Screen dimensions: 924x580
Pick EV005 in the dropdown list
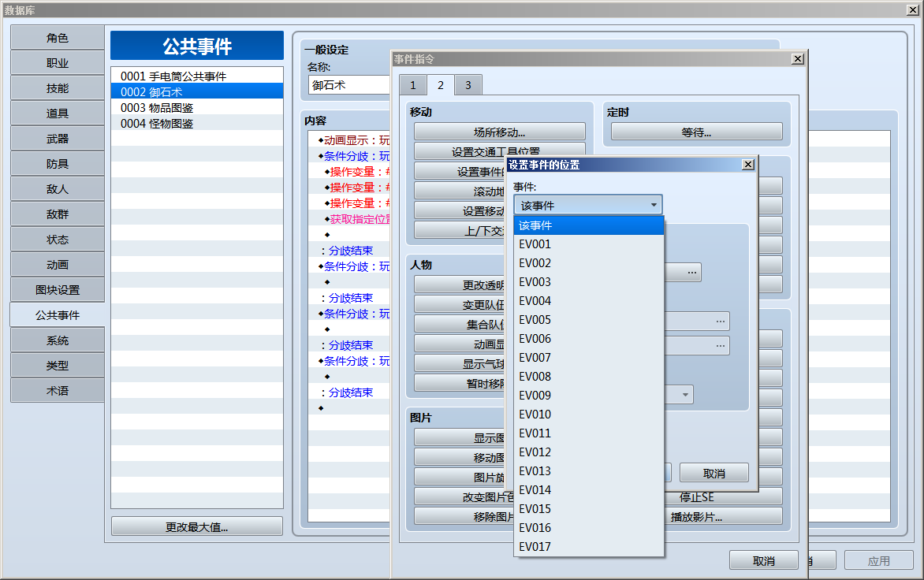coord(589,320)
